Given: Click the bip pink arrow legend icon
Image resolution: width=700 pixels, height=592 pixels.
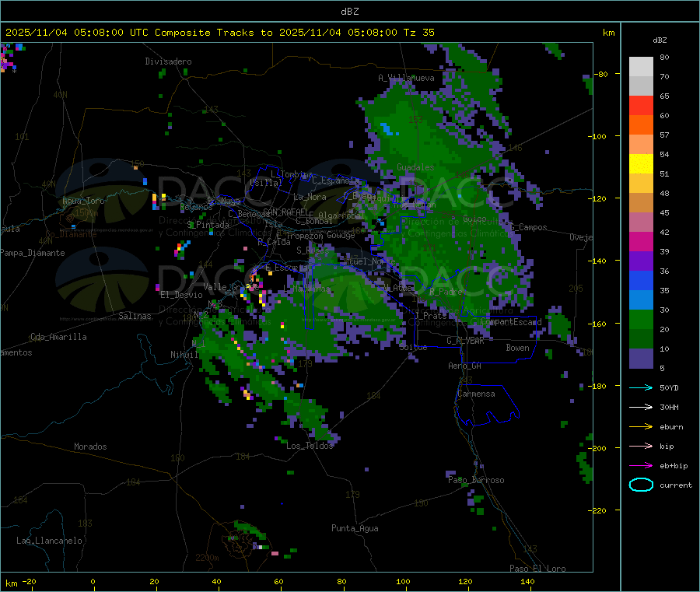Looking at the screenshot, I should tap(641, 446).
